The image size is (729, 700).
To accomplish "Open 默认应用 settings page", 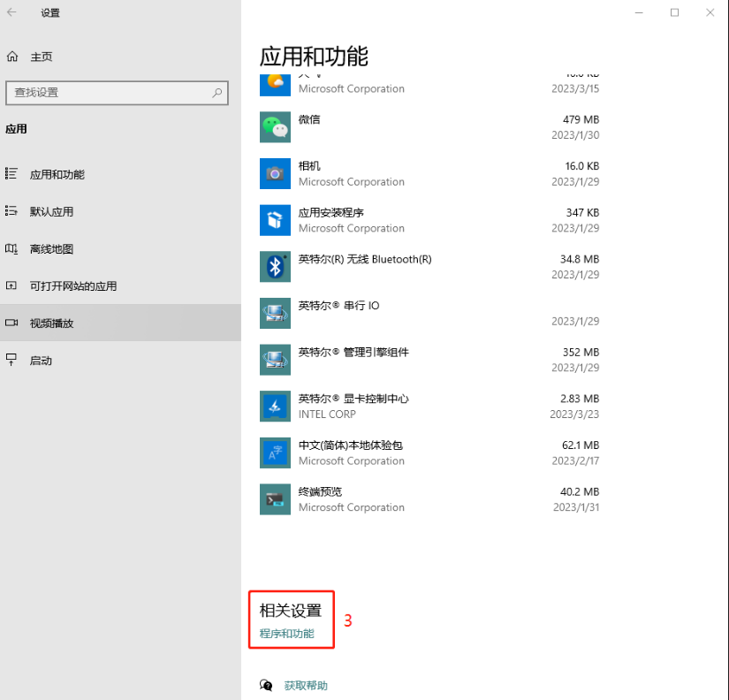I will pos(51,211).
